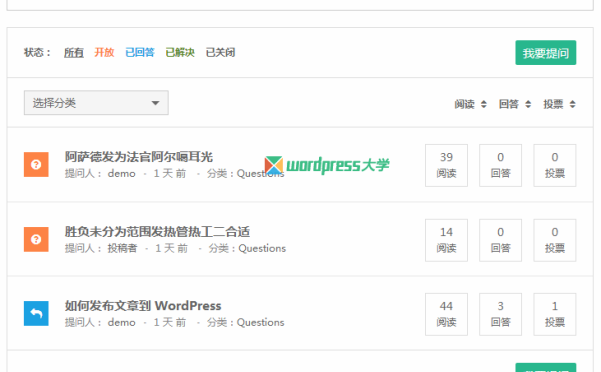Viewport: 601px width, 372px height.
Task: Click 1 天 前 timestamp on WordPress question
Action: click(170, 323)
